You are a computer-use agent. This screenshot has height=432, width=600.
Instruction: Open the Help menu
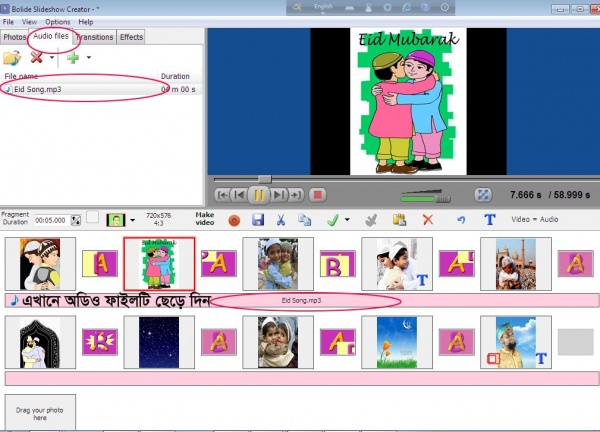tap(86, 22)
